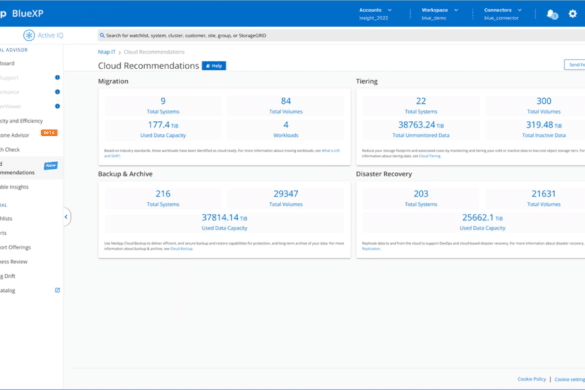Open the Cookie settings footer link
Screen dimensions: 585x390
coord(570,379)
